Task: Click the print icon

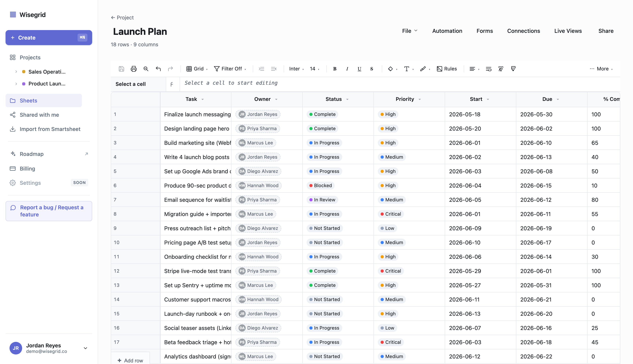Action: (x=134, y=69)
